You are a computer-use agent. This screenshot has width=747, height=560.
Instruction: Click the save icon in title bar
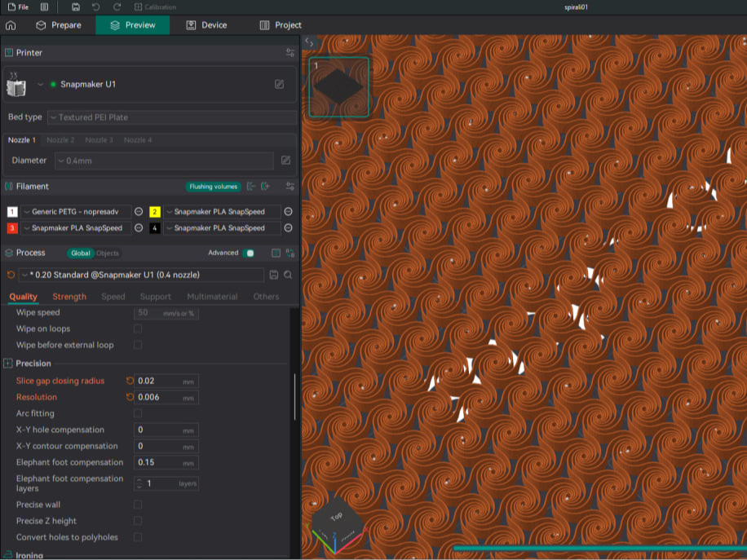click(76, 7)
